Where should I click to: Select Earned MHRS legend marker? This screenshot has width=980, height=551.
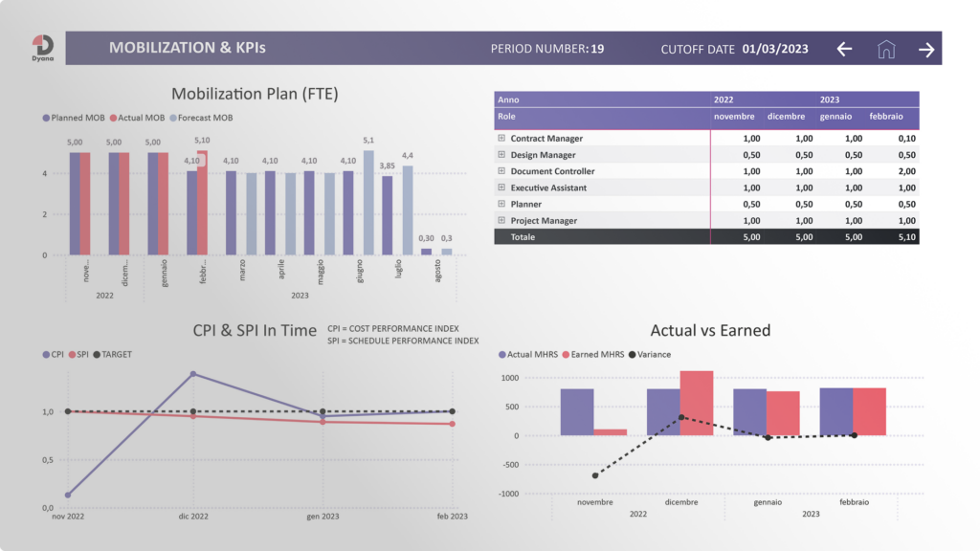tap(566, 354)
